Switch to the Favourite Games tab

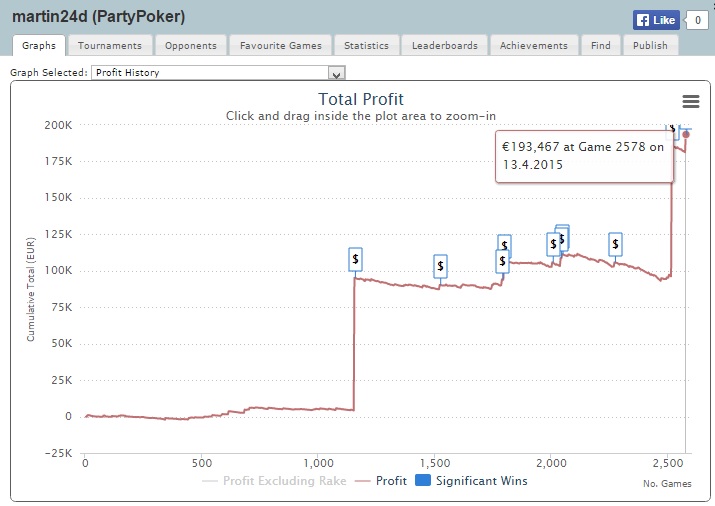click(x=280, y=46)
